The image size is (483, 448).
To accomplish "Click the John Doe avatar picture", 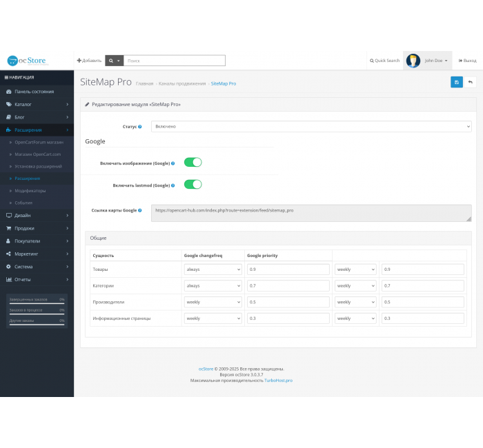I will tap(413, 61).
